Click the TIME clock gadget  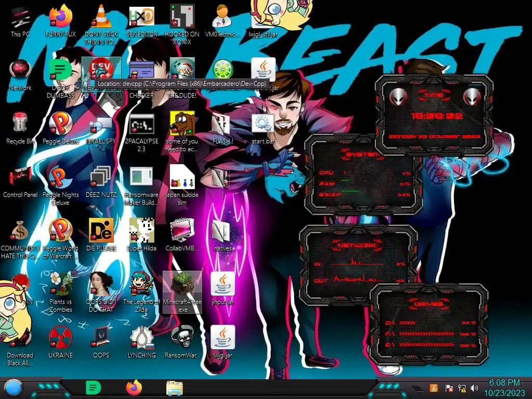coord(434,115)
